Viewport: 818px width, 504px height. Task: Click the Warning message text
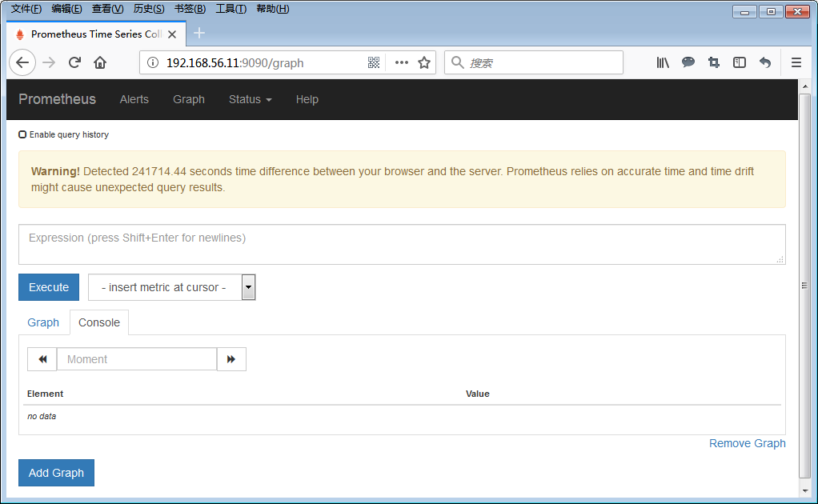coord(392,179)
